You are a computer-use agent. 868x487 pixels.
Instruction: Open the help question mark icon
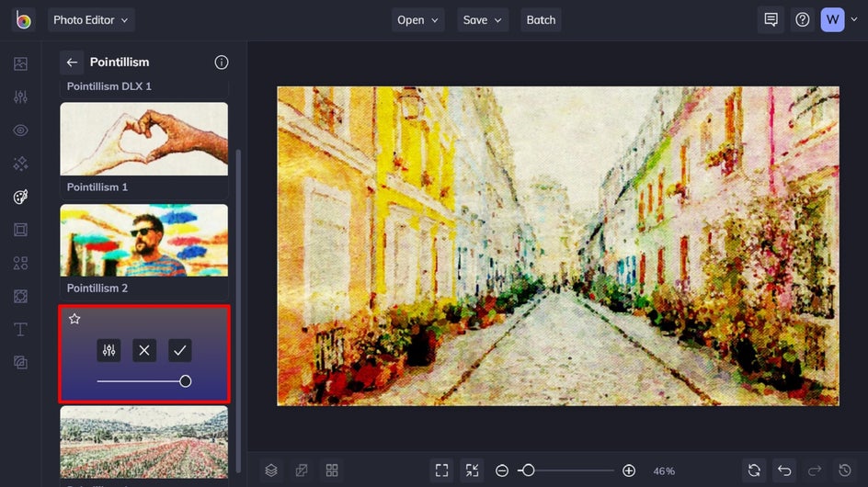pos(802,20)
